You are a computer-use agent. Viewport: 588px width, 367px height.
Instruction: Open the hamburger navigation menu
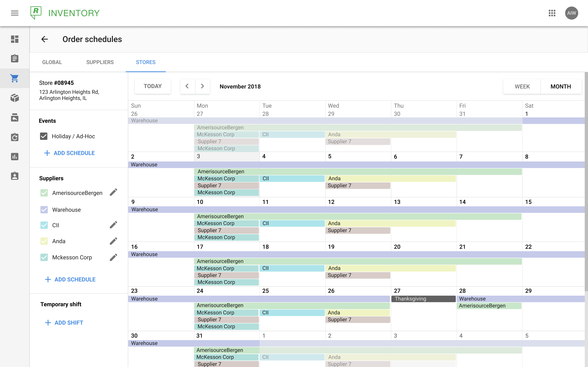[14, 13]
